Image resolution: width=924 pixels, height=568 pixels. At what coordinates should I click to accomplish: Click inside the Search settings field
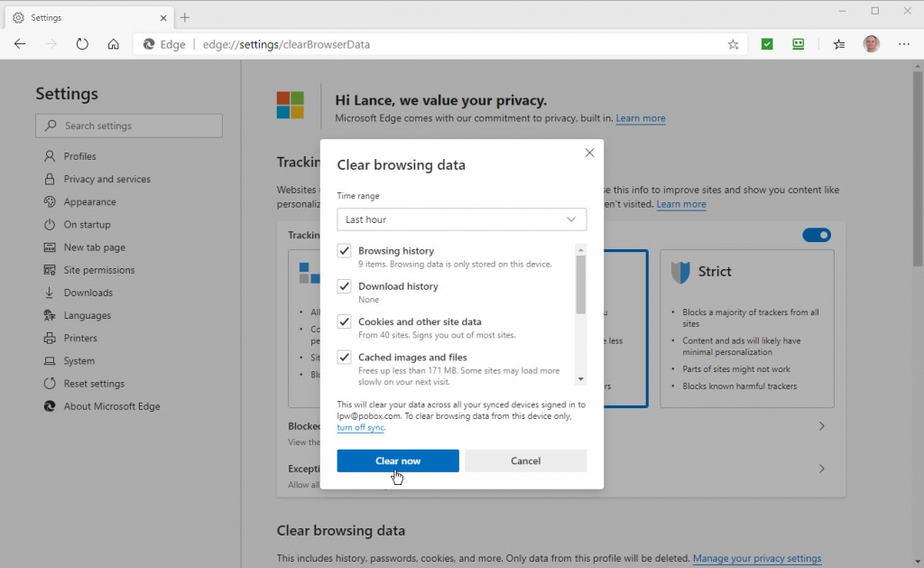128,126
